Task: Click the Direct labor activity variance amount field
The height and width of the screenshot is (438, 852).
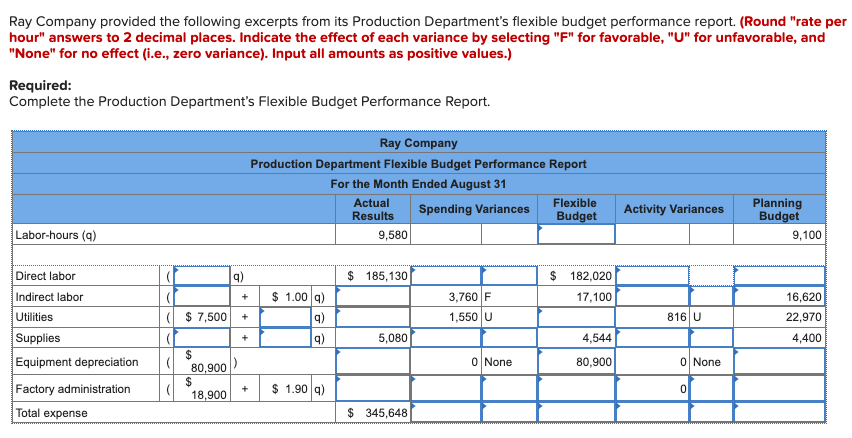Action: (x=652, y=276)
